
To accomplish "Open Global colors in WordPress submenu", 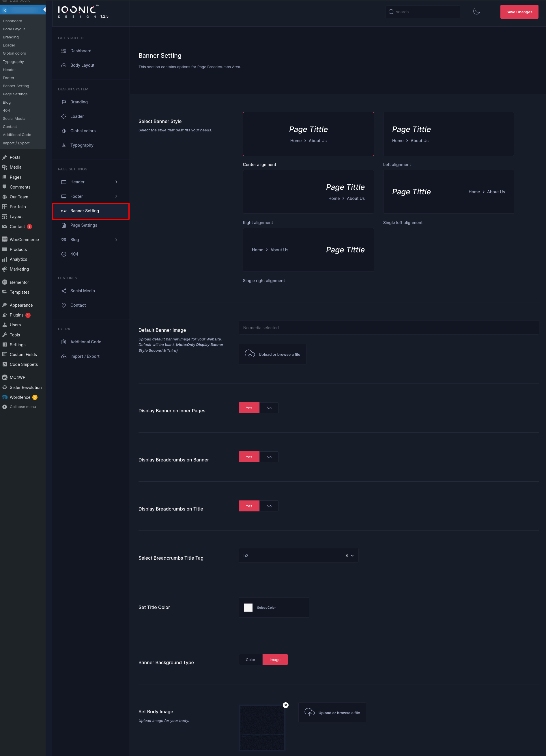I will [14, 53].
